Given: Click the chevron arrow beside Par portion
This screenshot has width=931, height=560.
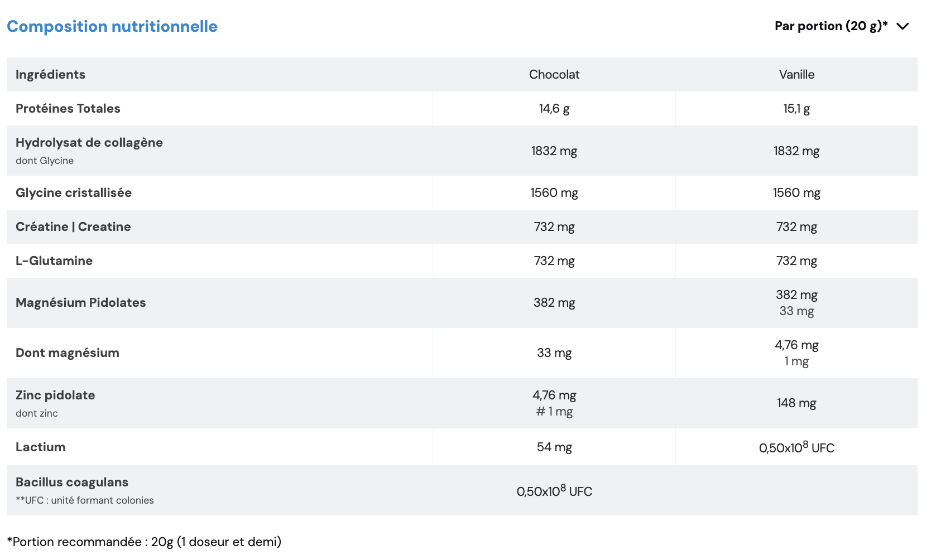Looking at the screenshot, I should (903, 26).
